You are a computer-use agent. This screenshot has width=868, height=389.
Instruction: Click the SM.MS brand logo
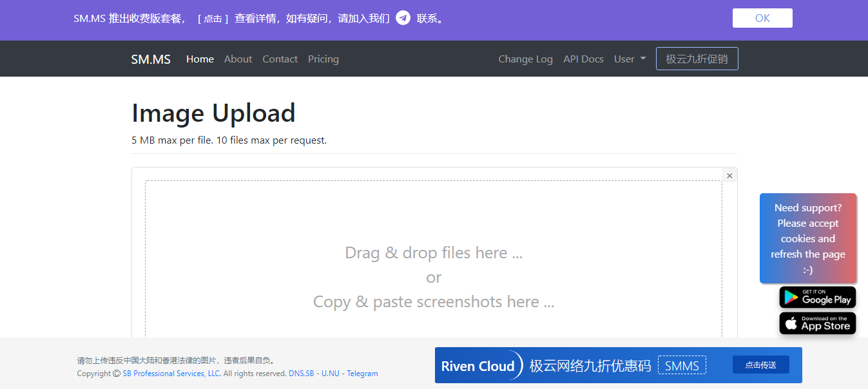click(151, 59)
